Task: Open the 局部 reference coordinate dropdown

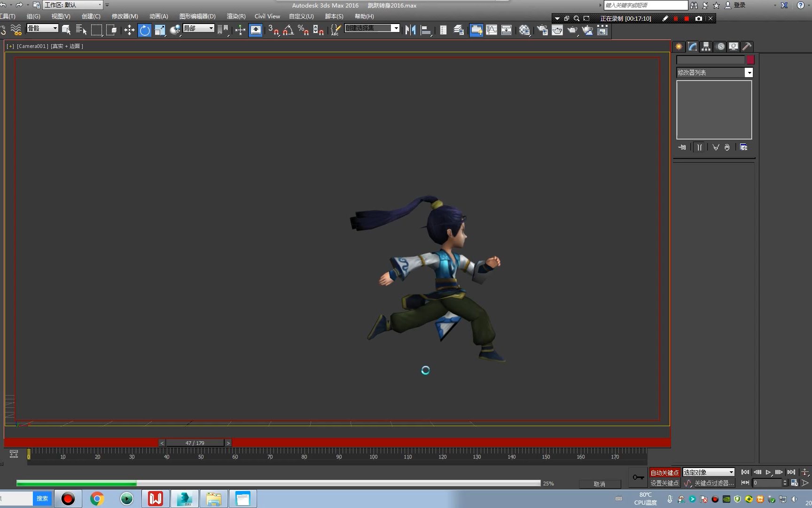Action: [198, 28]
